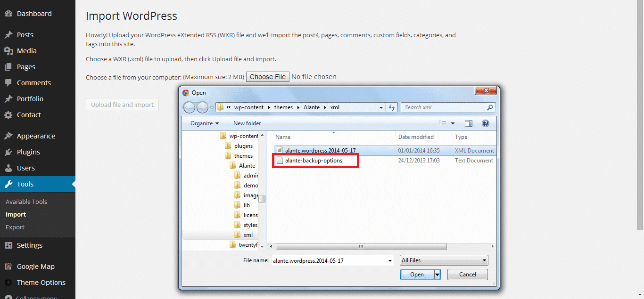Open the All Files type dropdown
This screenshot has width=644, height=299.
click(x=444, y=260)
